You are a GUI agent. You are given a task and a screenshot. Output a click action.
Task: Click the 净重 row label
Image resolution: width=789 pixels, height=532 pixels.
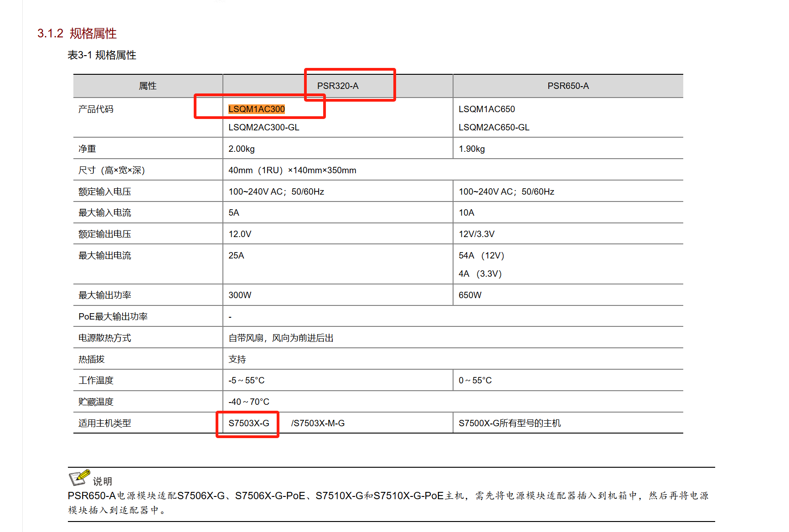pyautogui.click(x=87, y=149)
